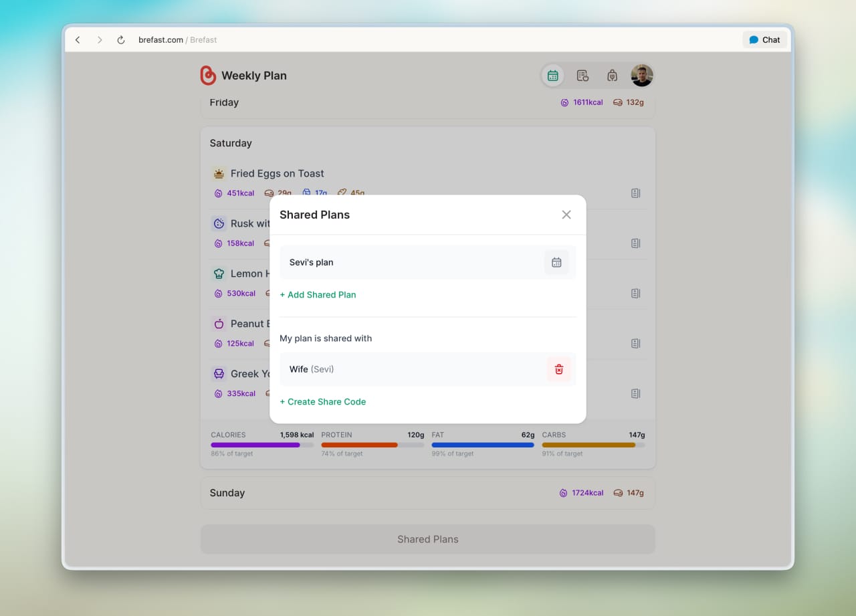Viewport: 856px width, 616px height.
Task: Collapse the Saturday day section
Action: [x=231, y=143]
